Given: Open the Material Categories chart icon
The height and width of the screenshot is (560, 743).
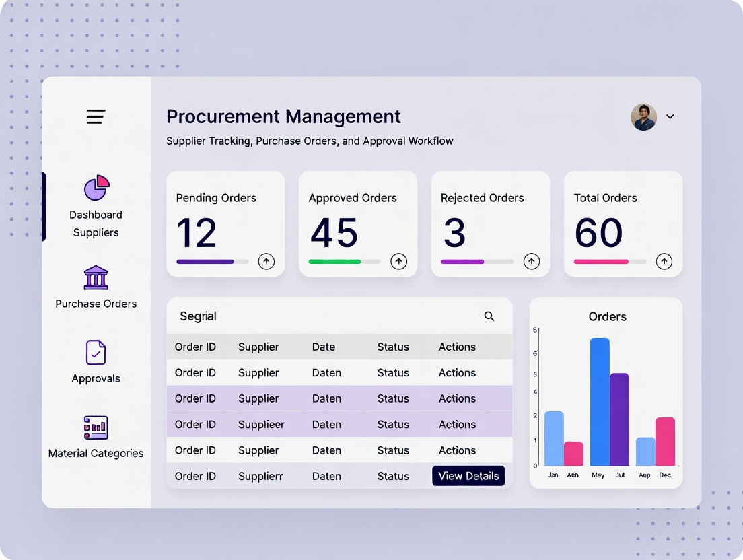Looking at the screenshot, I should click(x=96, y=427).
